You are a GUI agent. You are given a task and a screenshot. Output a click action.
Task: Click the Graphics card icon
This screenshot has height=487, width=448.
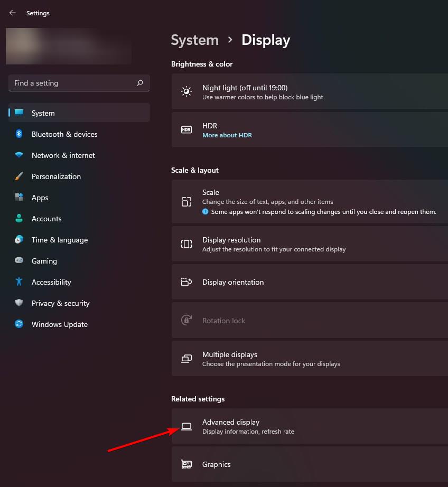[186, 464]
